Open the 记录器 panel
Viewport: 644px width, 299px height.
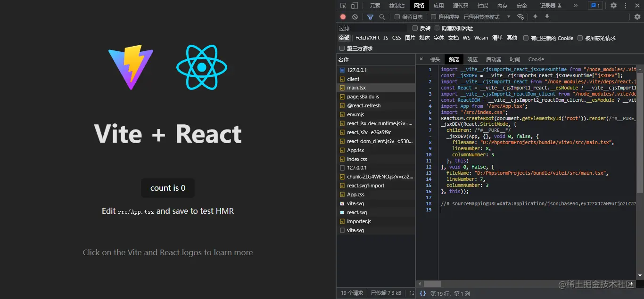click(x=551, y=6)
